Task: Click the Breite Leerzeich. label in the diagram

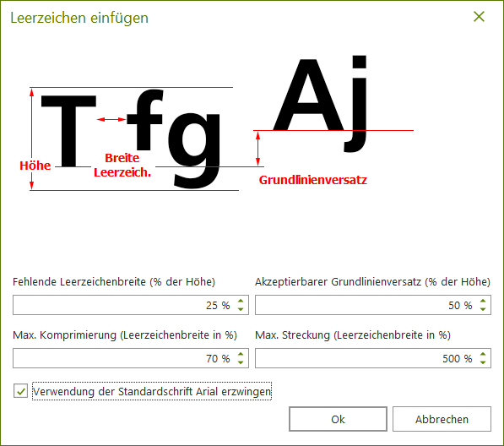Action: click(122, 165)
